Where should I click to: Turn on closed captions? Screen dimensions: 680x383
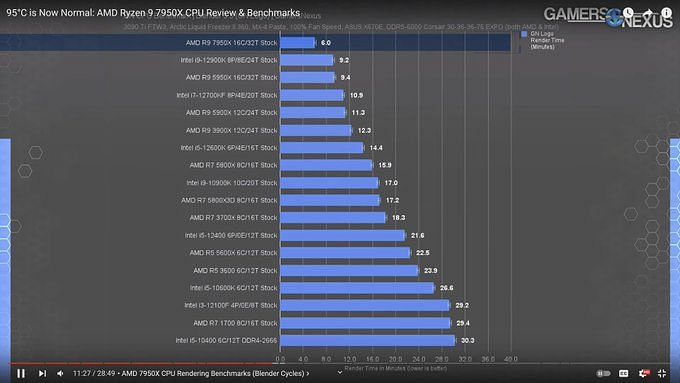623,373
